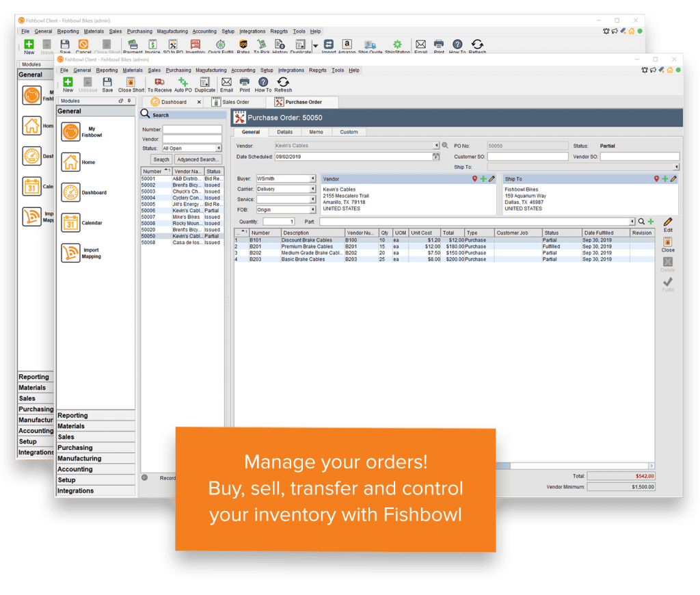Click Refresh in the front window toolbar
Screen dimensions: 700x595
[283, 84]
